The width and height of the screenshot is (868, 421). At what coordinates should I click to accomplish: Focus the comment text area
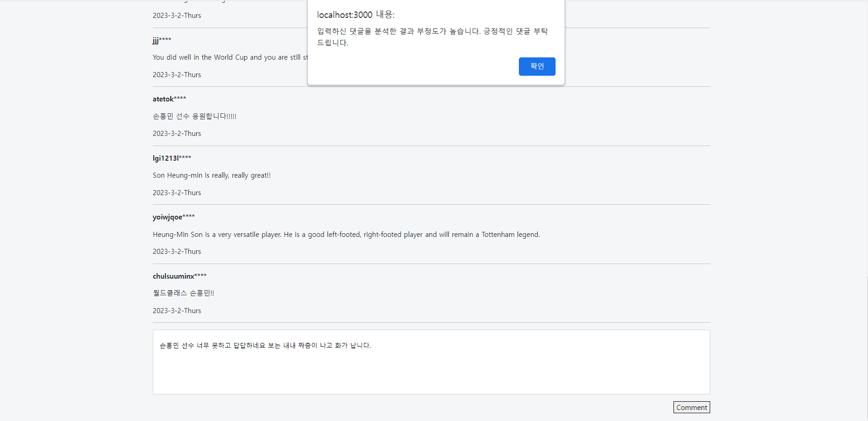pyautogui.click(x=431, y=362)
